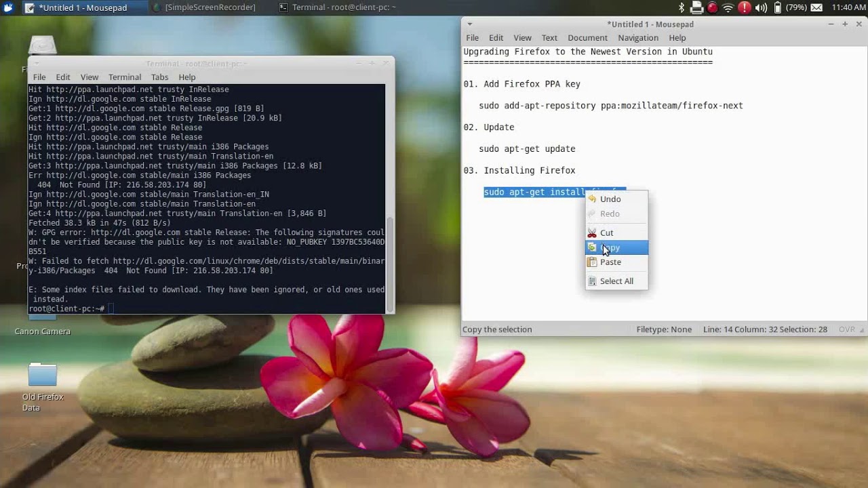The height and width of the screenshot is (488, 868).
Task: Maximize the Mousepad window with plus button
Action: (x=845, y=24)
